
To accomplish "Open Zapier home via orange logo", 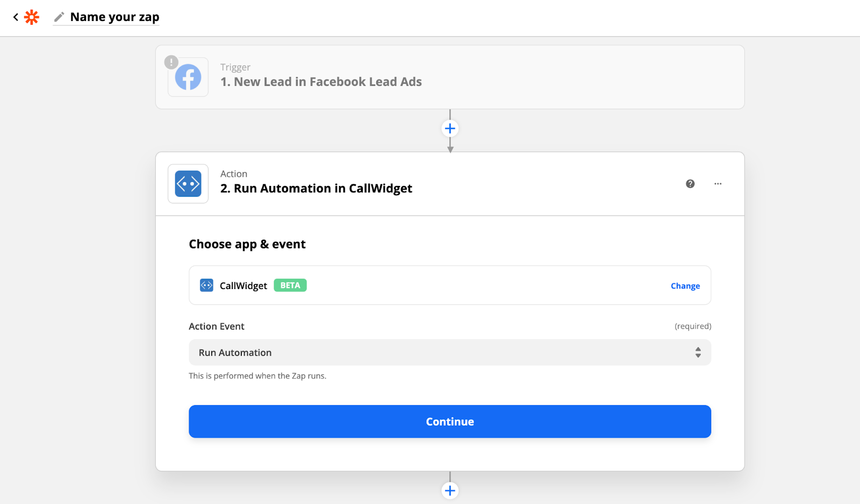I will point(32,17).
